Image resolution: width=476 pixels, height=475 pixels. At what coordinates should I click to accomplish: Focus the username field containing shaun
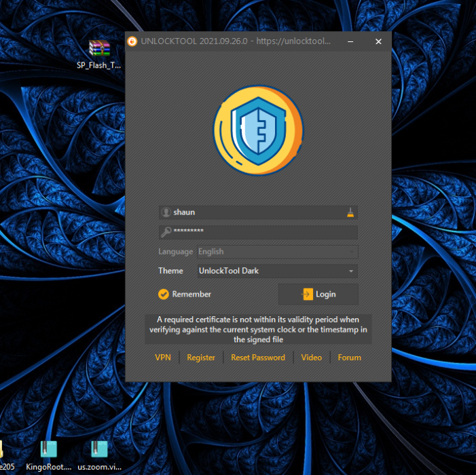pos(258,212)
